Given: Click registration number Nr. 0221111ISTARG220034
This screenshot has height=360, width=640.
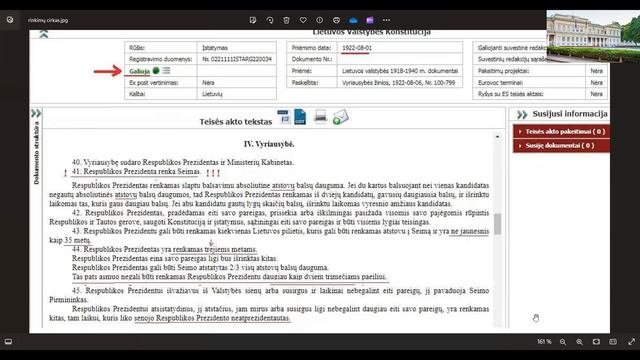Looking at the screenshot, I should [237, 59].
